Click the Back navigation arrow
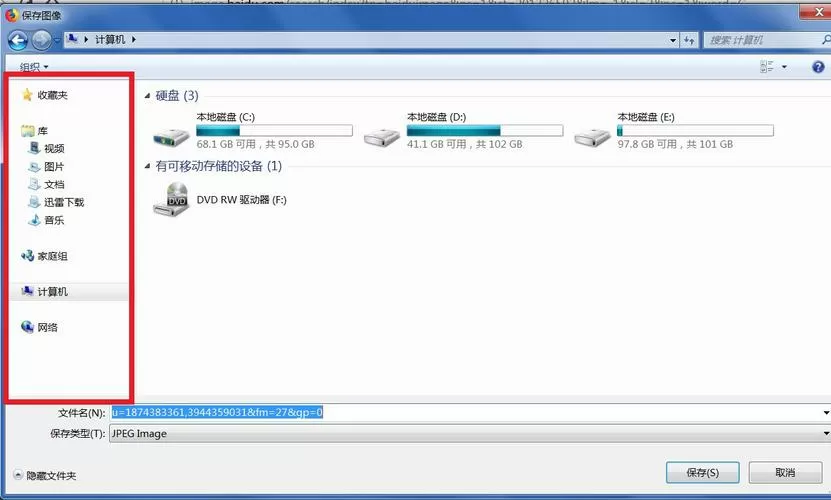This screenshot has height=500, width=831. 17,40
